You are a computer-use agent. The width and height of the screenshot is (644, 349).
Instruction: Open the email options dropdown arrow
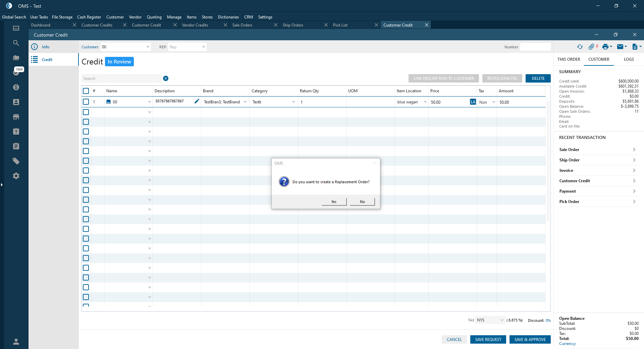pos(626,47)
